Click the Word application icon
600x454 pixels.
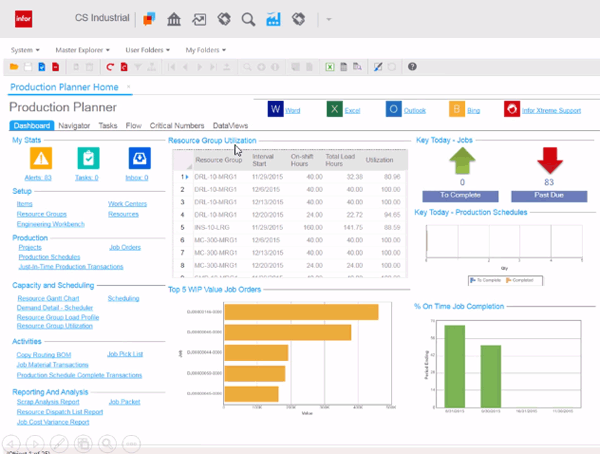pos(276,109)
